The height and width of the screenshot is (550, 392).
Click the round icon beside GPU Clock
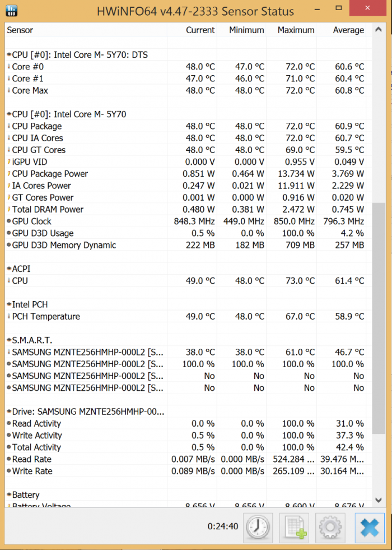(x=9, y=221)
